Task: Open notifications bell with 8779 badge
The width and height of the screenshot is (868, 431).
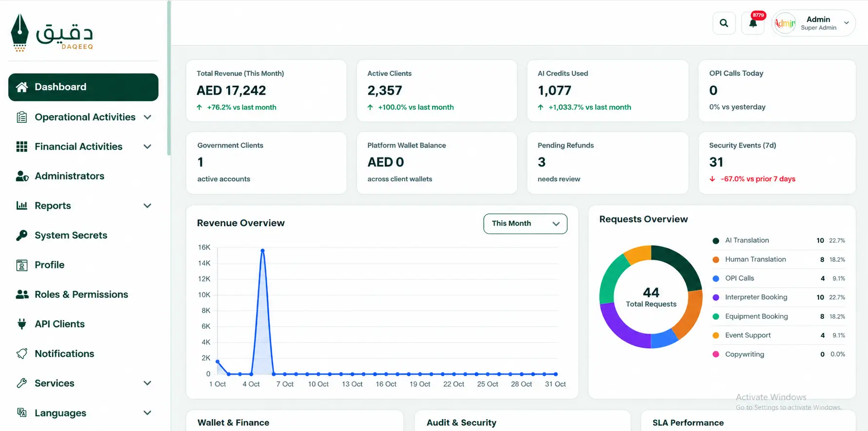Action: pyautogui.click(x=753, y=23)
